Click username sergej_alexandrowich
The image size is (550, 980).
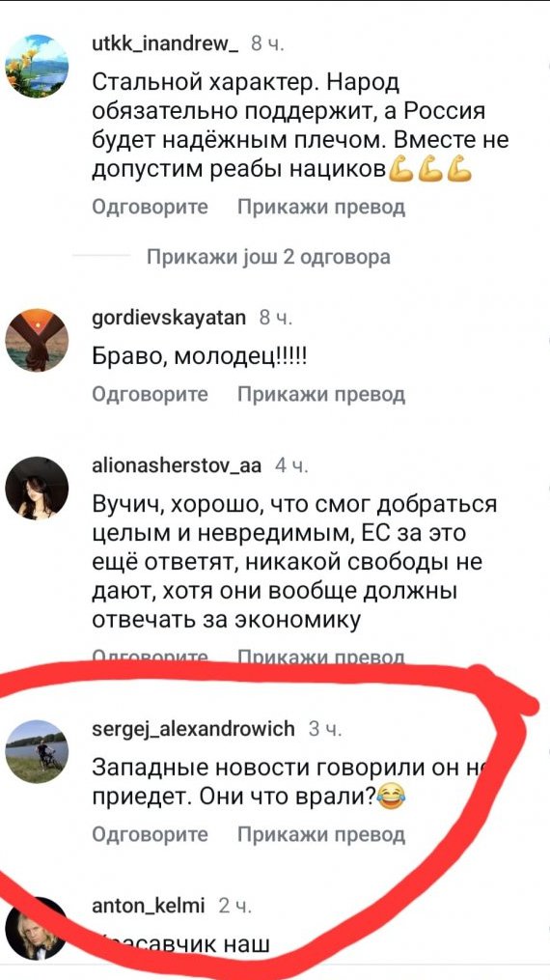(193, 729)
